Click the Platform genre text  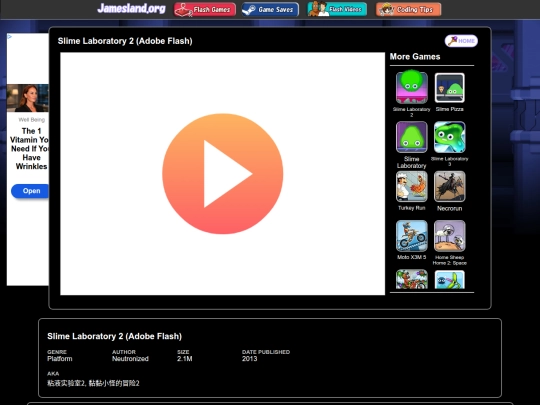(x=60, y=359)
